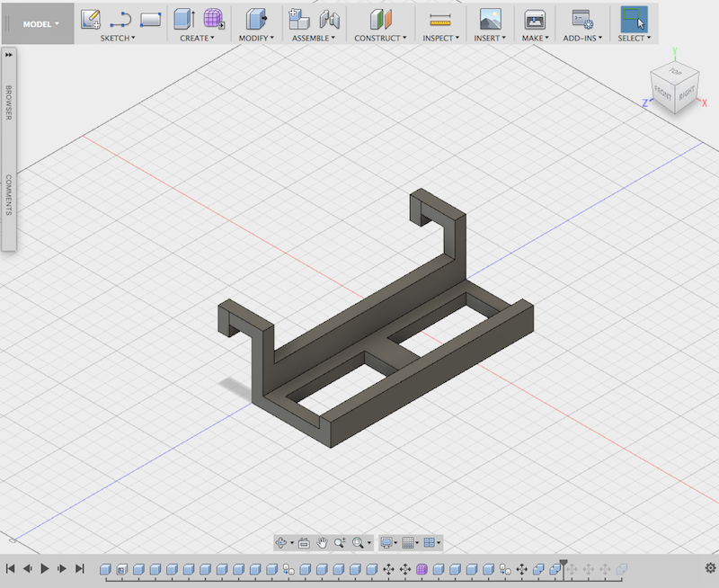The image size is (719, 588).
Task: Click the Offset Plane construct icon
Action: (x=380, y=19)
